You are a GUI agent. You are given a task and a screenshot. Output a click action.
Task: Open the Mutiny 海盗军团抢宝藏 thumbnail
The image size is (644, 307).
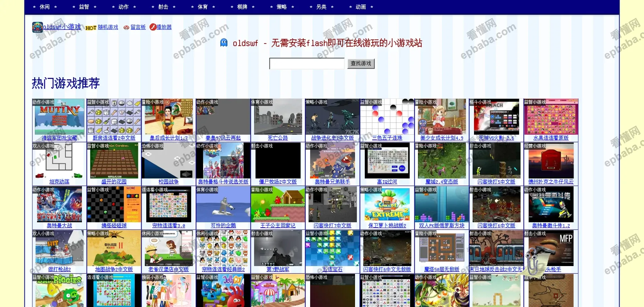point(59,117)
